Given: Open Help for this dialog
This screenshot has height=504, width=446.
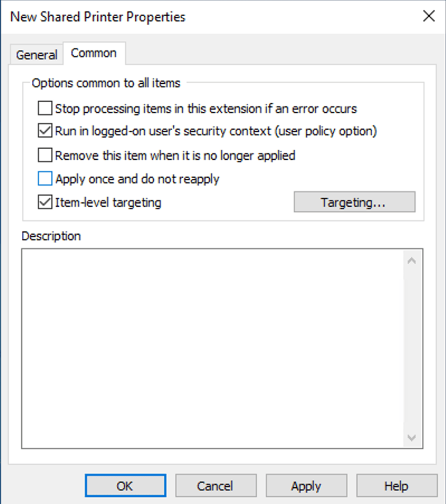Looking at the screenshot, I should 397,485.
